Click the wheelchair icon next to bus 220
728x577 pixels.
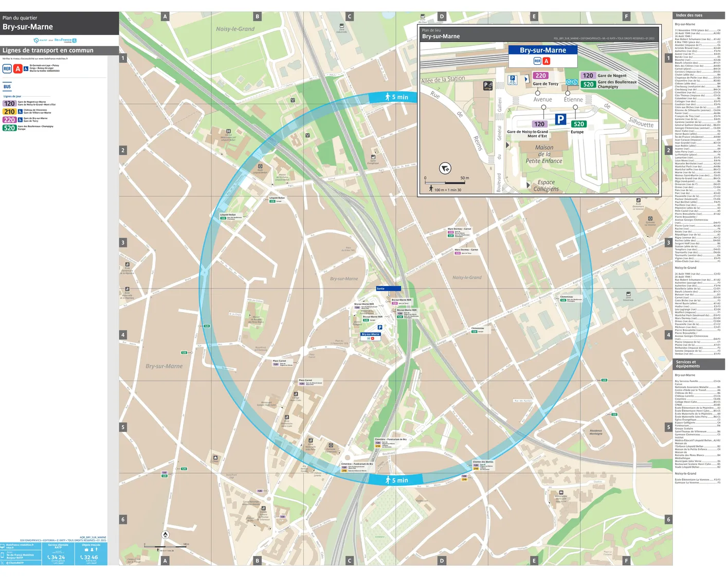pos(20,120)
